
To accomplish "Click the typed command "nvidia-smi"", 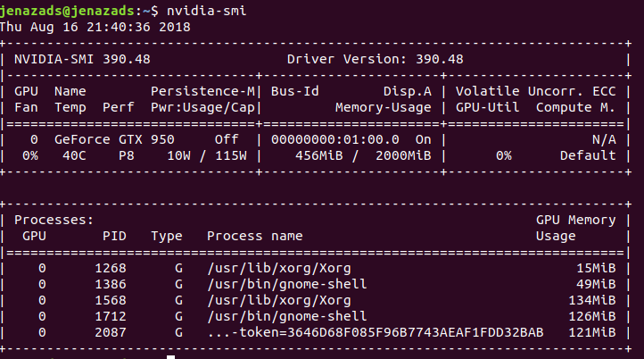I will [x=207, y=11].
